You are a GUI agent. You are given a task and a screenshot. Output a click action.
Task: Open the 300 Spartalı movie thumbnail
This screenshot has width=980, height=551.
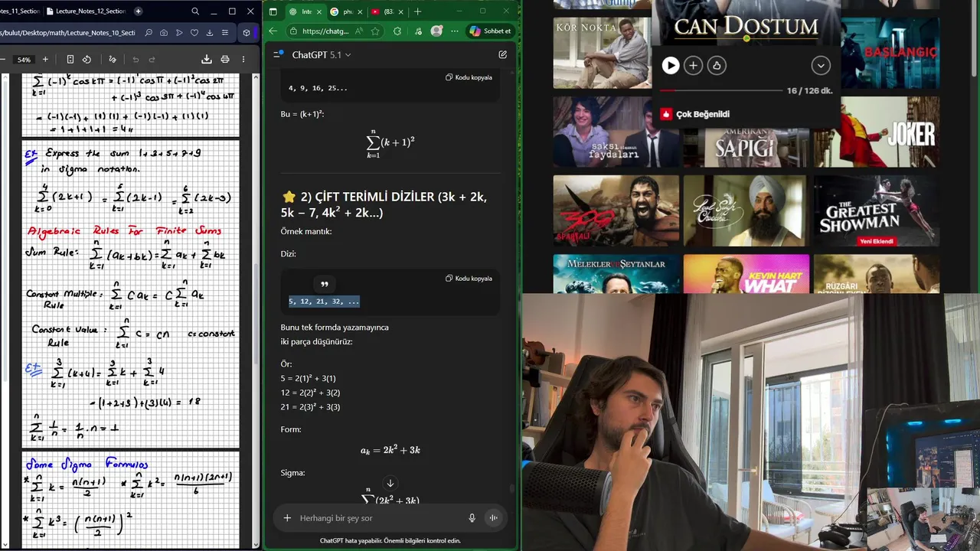coord(616,211)
